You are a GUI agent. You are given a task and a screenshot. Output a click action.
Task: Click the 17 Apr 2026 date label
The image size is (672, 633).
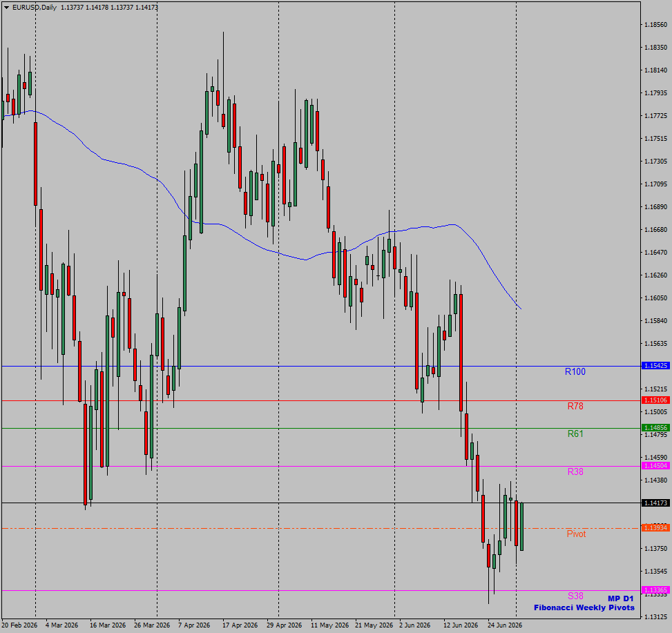pos(240,625)
